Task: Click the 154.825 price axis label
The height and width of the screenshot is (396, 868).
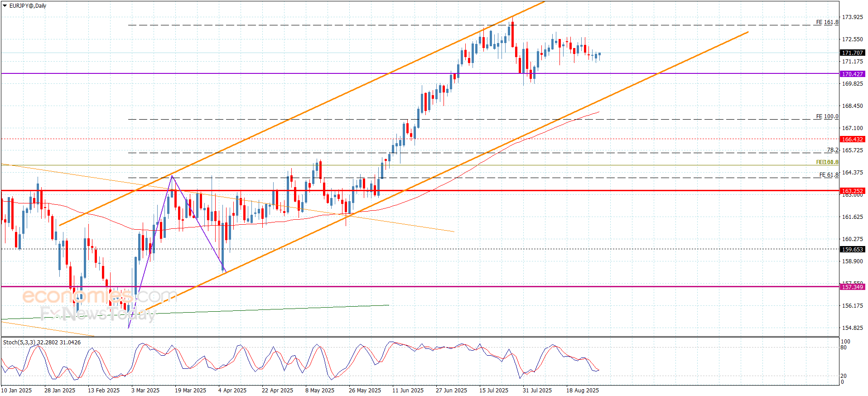Action: click(x=852, y=328)
